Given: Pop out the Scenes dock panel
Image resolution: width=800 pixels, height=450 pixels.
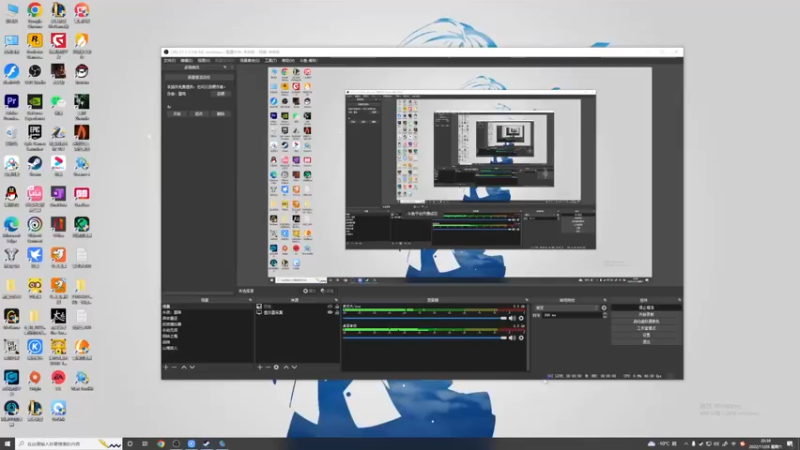Looking at the screenshot, I should (x=250, y=300).
